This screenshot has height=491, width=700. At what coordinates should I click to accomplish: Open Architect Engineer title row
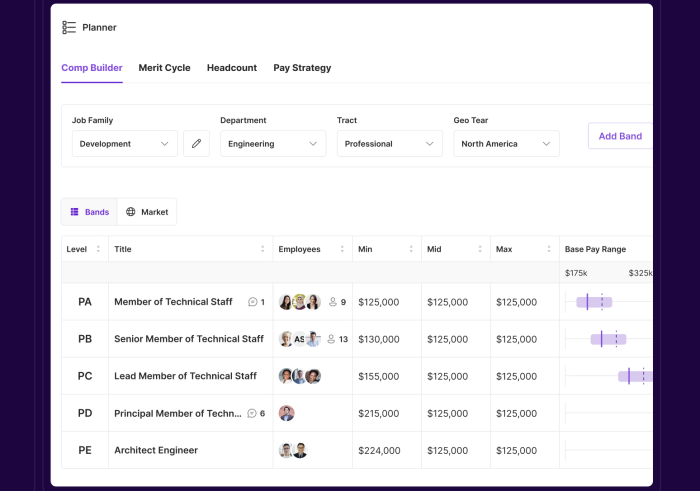point(156,450)
